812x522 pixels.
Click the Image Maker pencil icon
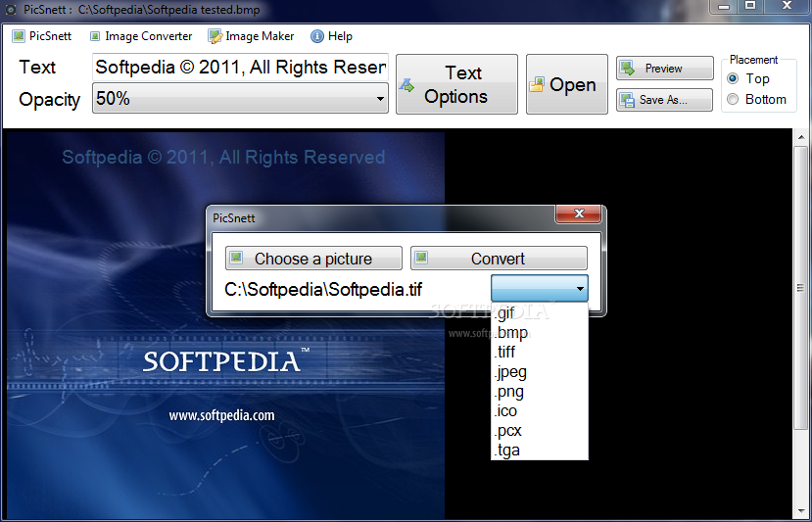tap(215, 36)
